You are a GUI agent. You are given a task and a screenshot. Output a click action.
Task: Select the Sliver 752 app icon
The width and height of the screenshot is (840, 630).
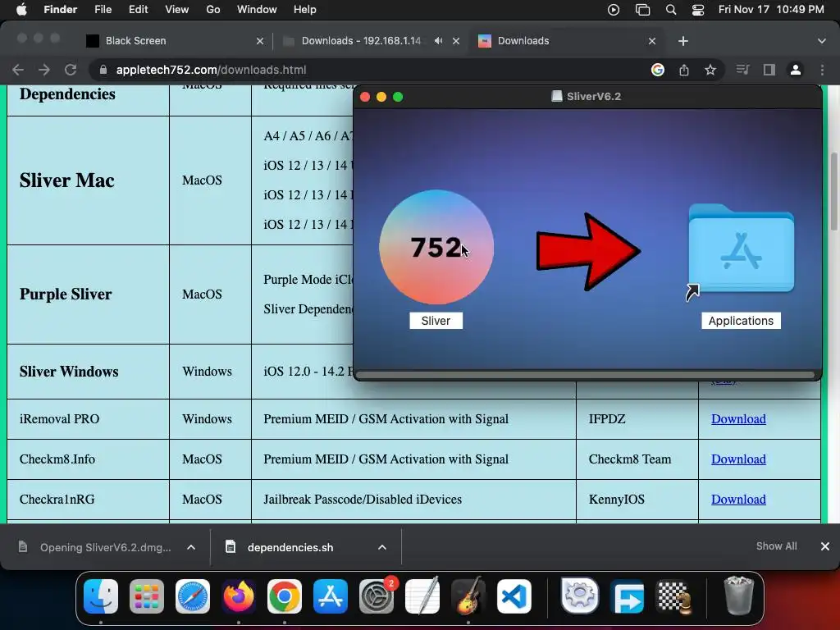coord(436,247)
